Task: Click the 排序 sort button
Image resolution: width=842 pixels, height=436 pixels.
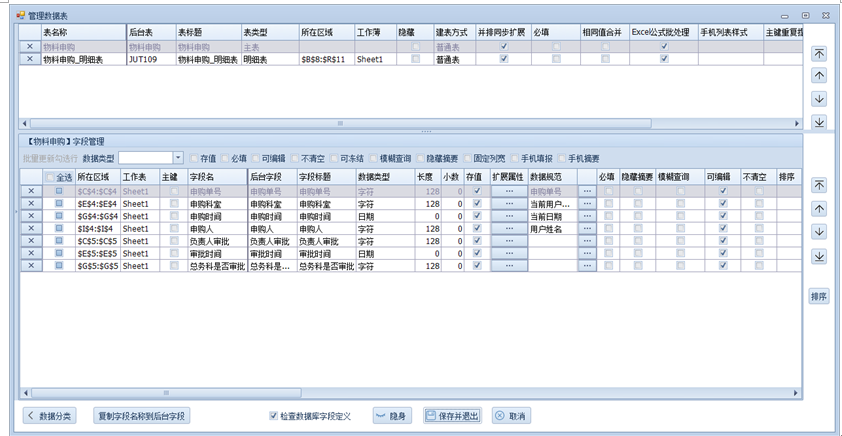Action: coord(819,296)
